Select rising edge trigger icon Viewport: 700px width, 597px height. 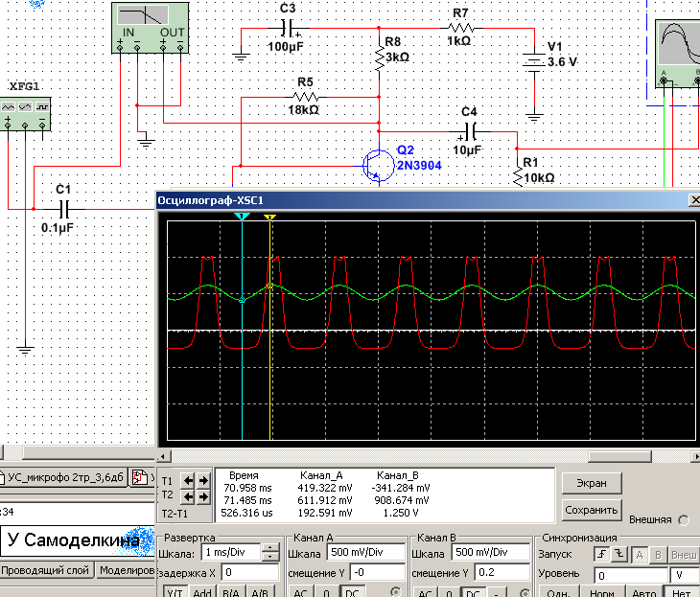600,555
